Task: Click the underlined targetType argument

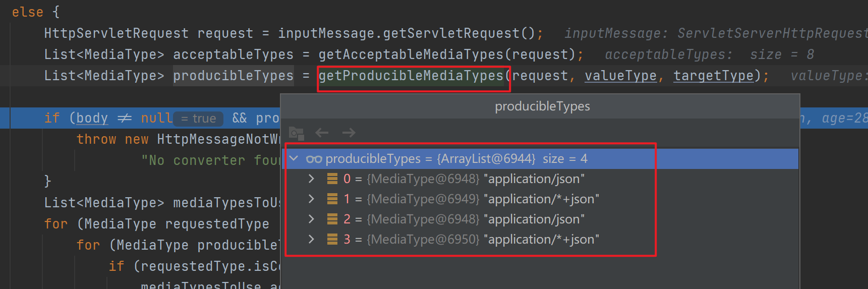Action: click(713, 76)
